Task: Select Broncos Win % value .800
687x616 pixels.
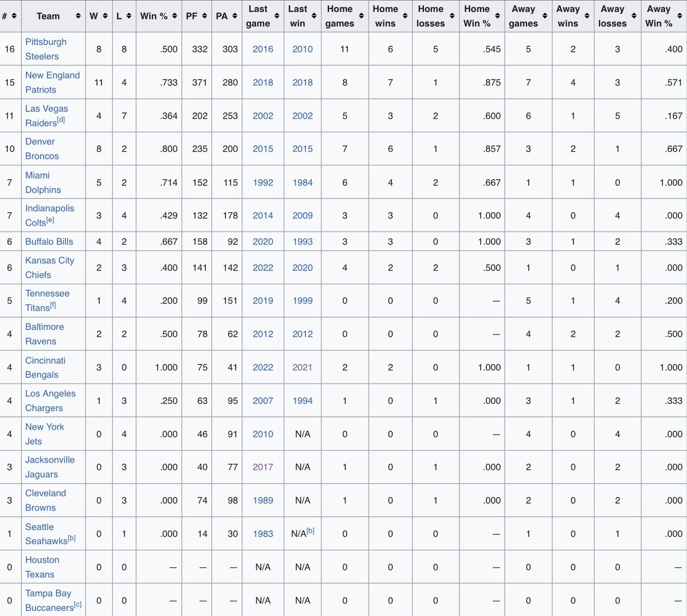Action: click(x=169, y=149)
